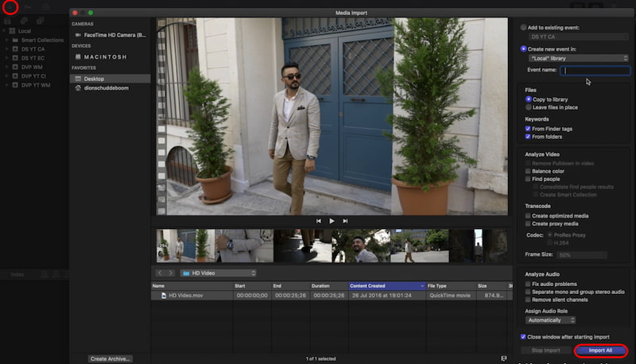The height and width of the screenshot is (364, 636).
Task: Enable Create optimized media
Action: click(x=528, y=216)
